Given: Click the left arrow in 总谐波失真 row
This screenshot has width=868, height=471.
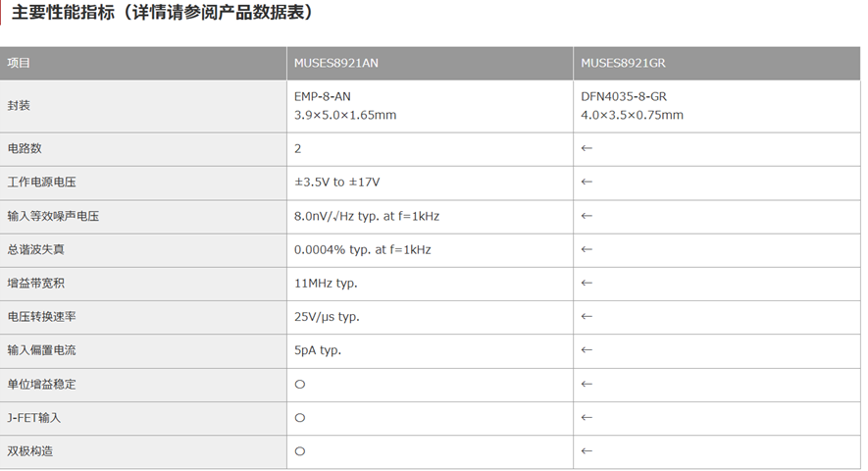Looking at the screenshot, I should coord(587,249).
